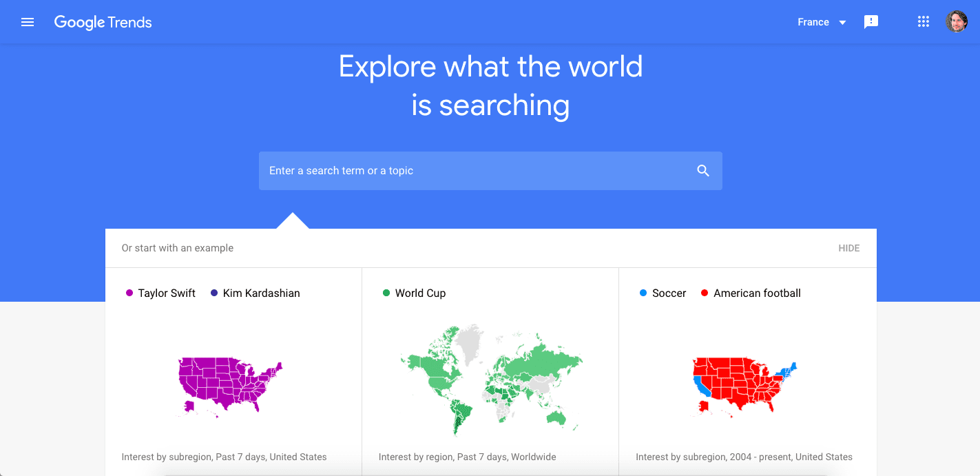Open the Google apps grid
The image size is (980, 476).
pyautogui.click(x=924, y=22)
